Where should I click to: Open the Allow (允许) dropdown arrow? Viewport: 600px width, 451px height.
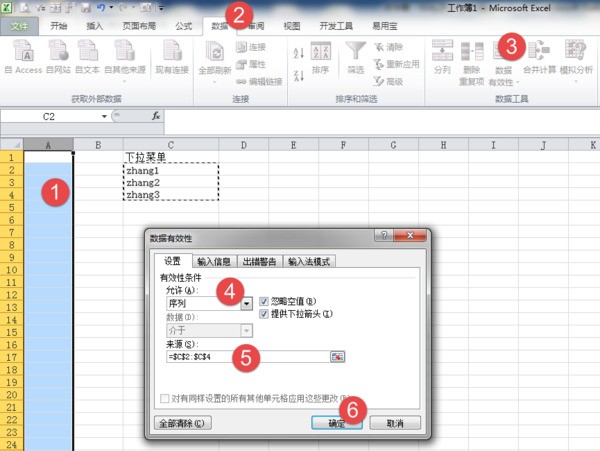[247, 304]
